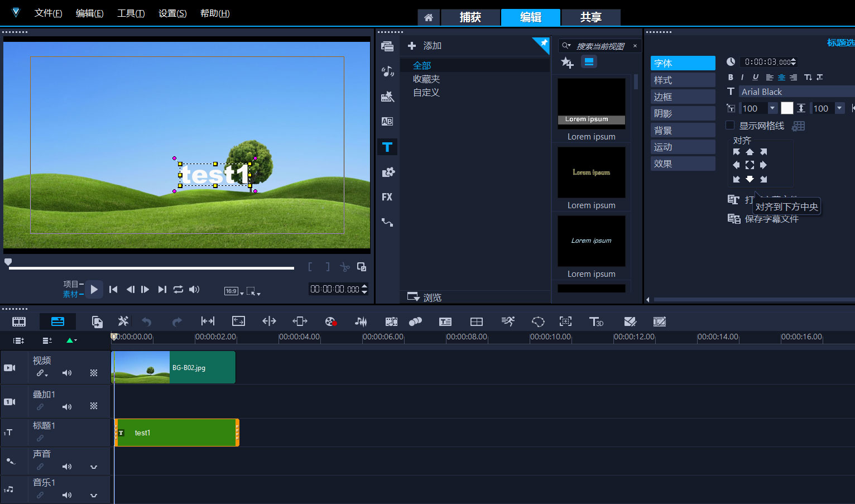Viewport: 855px width, 504px height.
Task: Mute the 声音 track speaker
Action: point(67,467)
